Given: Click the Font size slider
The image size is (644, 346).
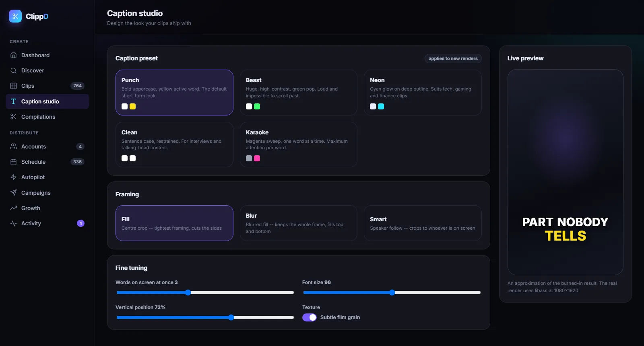Looking at the screenshot, I should click(392, 292).
